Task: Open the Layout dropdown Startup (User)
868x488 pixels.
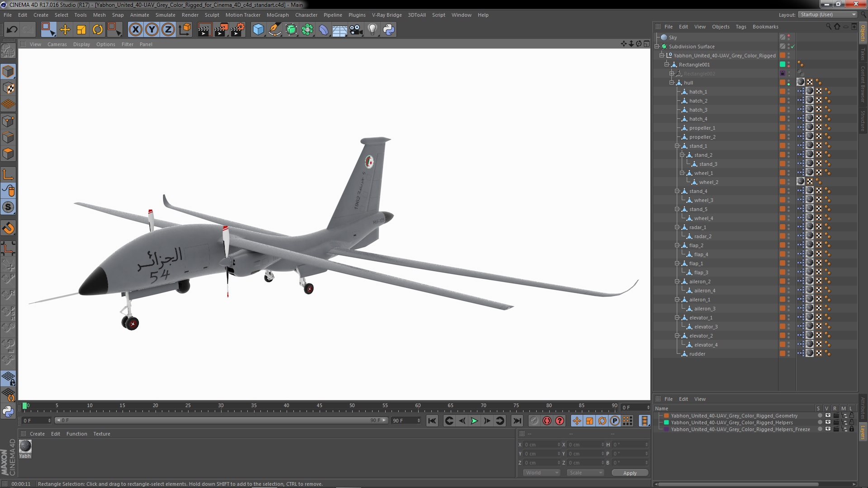Action: 827,14
